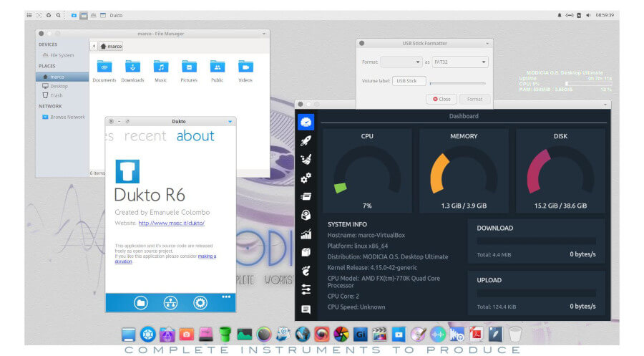Image resolution: width=644 pixels, height=356 pixels.
Task: Select Browse Network in File Manager sidebar
Action: (x=62, y=117)
